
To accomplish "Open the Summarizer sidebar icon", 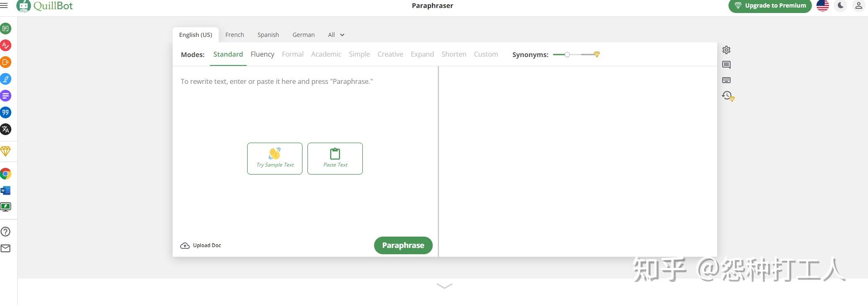I will (x=5, y=96).
